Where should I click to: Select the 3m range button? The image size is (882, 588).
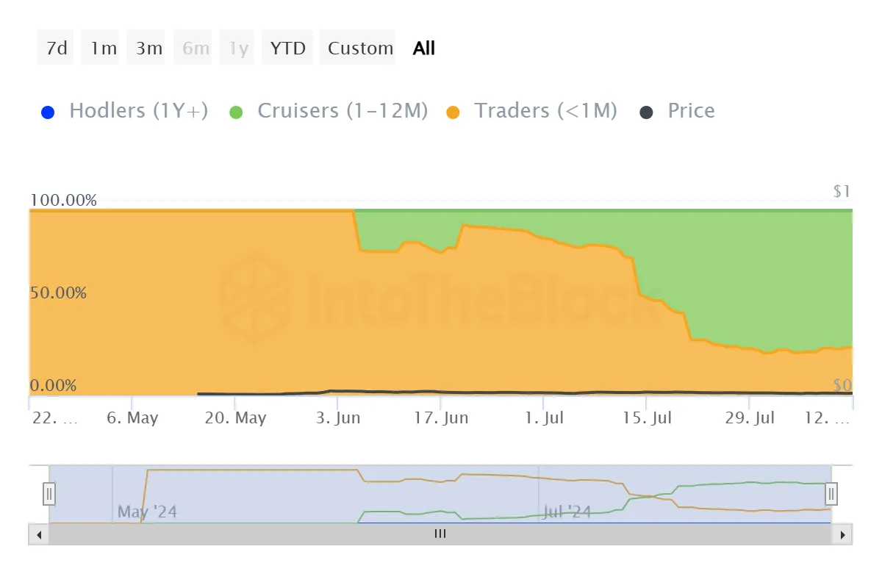(x=148, y=49)
